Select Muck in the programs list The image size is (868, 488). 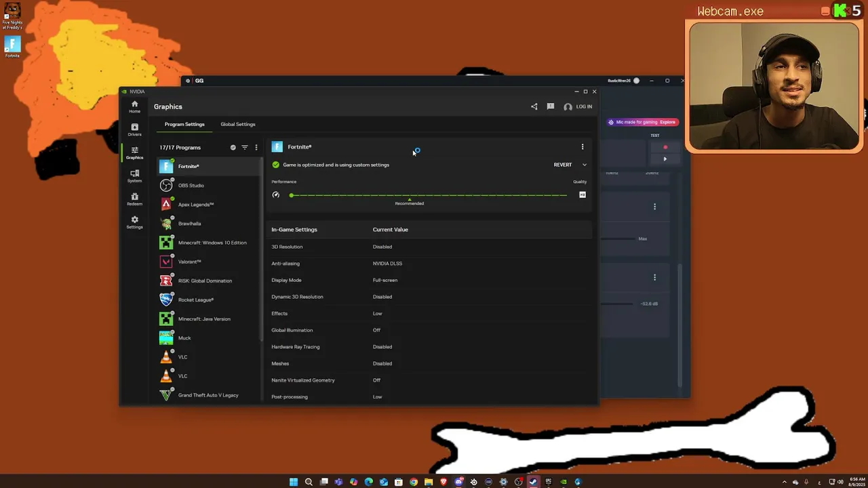tap(210, 338)
